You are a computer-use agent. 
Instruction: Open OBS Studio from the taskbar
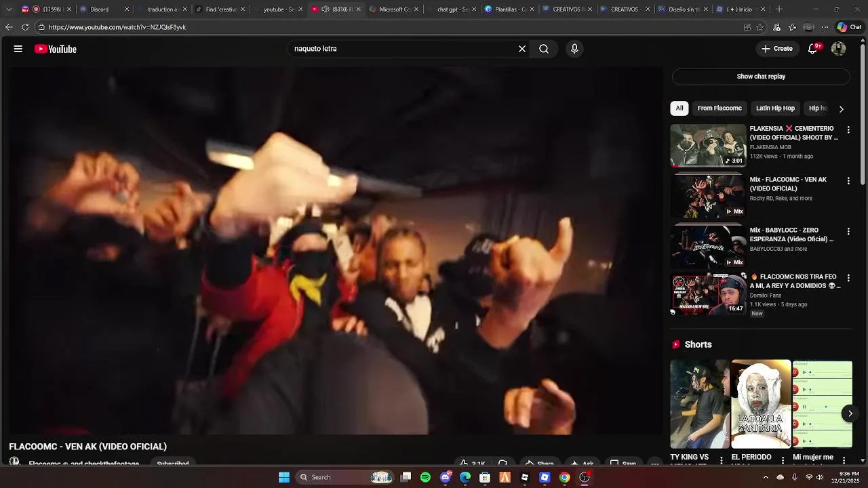click(x=585, y=477)
